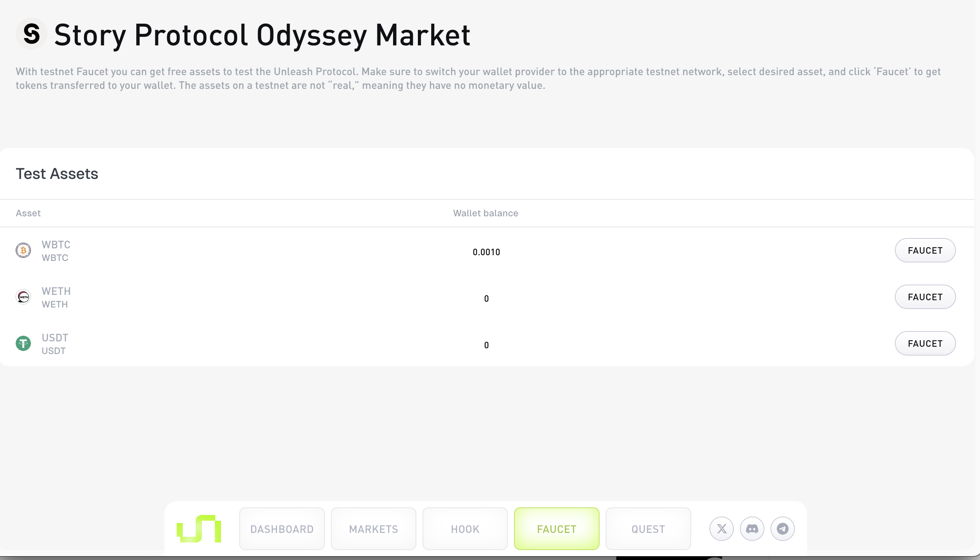Image resolution: width=980 pixels, height=560 pixels.
Task: Click the WBTC bitcoin token icon
Action: 23,250
